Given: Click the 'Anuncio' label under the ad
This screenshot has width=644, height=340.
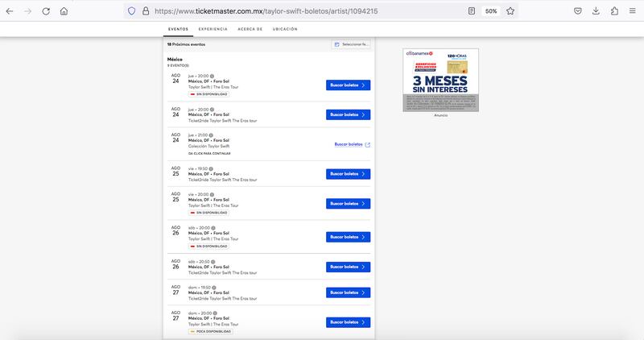Looking at the screenshot, I should coord(440,115).
